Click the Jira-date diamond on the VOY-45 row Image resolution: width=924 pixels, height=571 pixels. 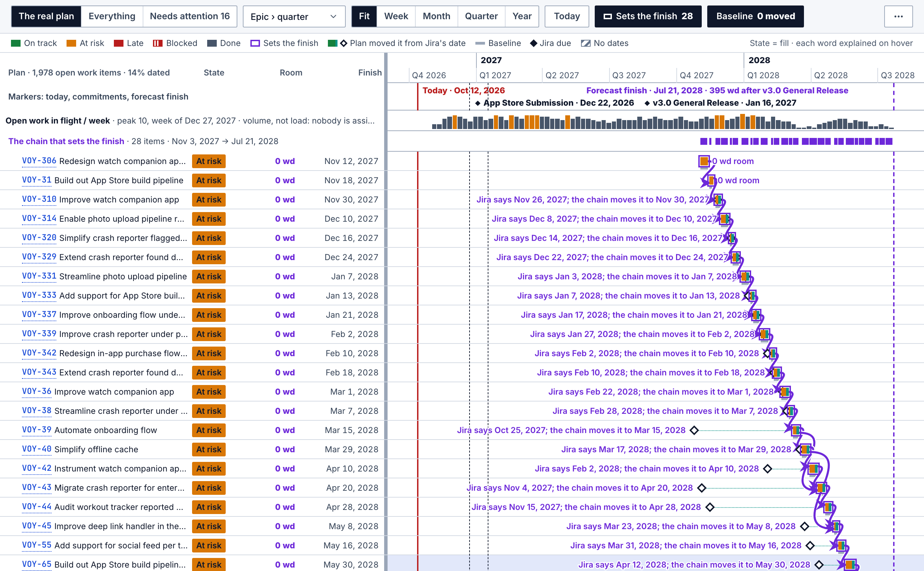pos(804,526)
